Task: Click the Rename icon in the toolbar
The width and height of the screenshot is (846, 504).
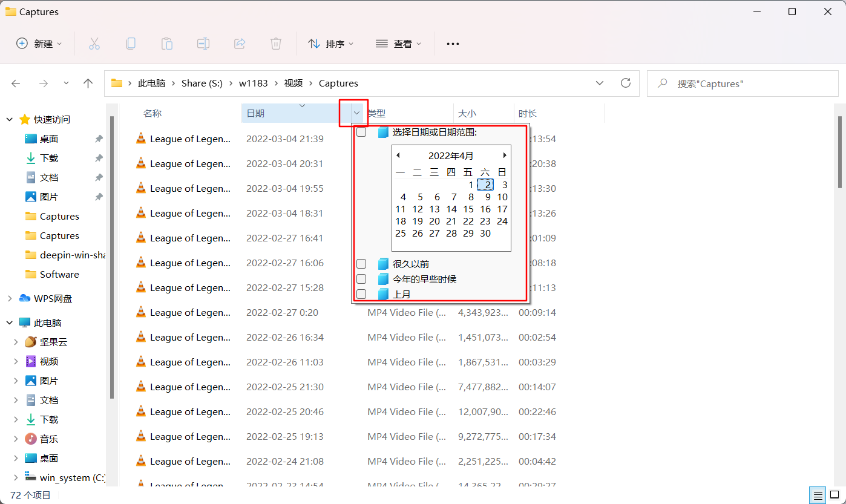Action: [x=203, y=43]
